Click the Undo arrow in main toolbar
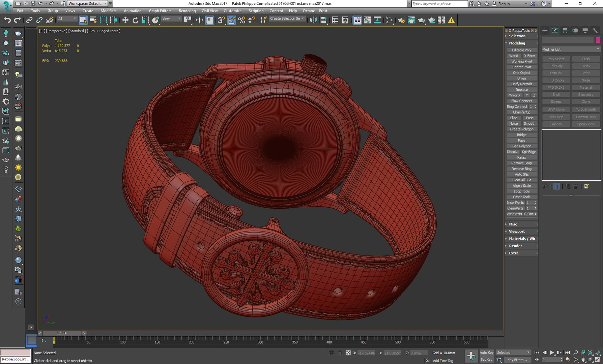This screenshot has width=603, height=364. (x=7, y=20)
